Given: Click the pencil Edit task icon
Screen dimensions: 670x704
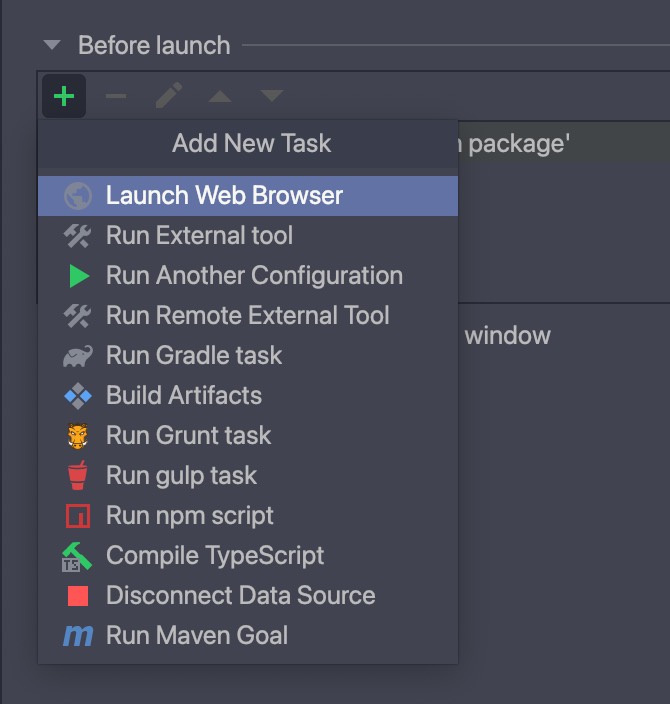Looking at the screenshot, I should coord(168,95).
